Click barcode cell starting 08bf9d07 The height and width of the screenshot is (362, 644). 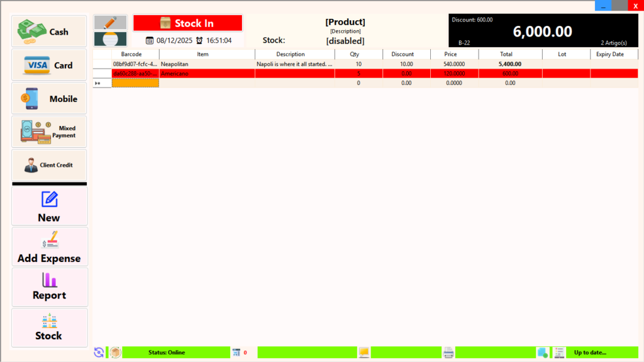[x=135, y=64]
